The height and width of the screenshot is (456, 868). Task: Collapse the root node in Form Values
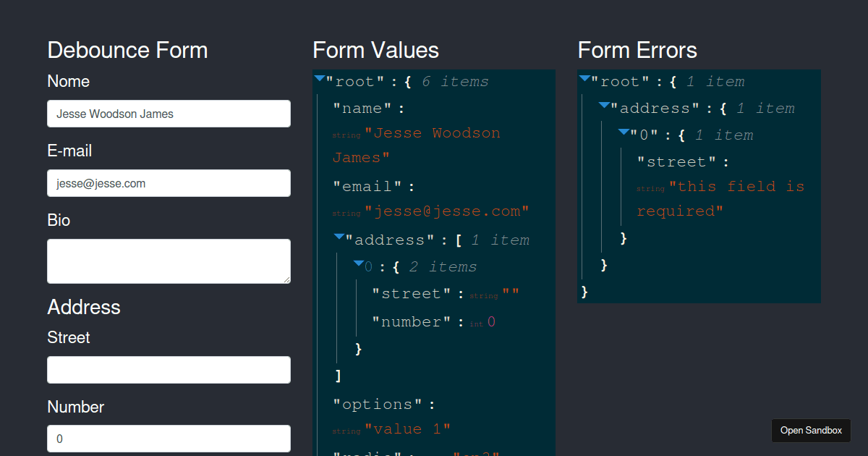pos(319,78)
